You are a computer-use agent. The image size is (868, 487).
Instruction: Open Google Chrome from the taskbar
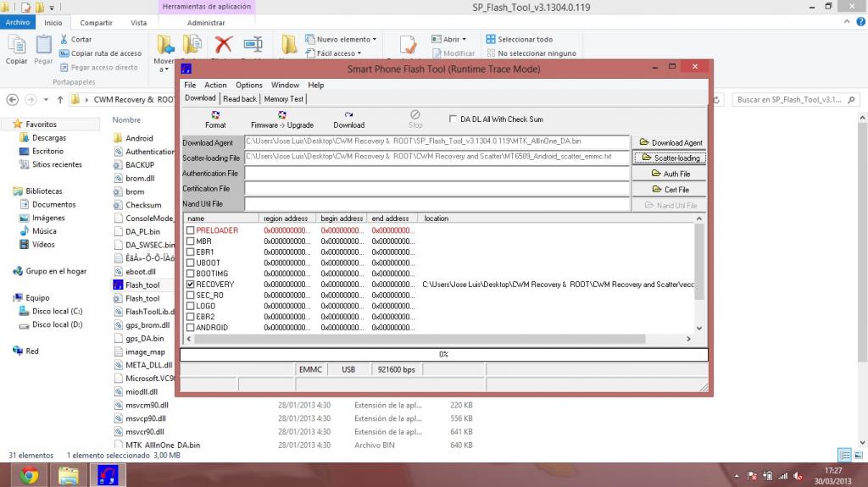coord(29,475)
